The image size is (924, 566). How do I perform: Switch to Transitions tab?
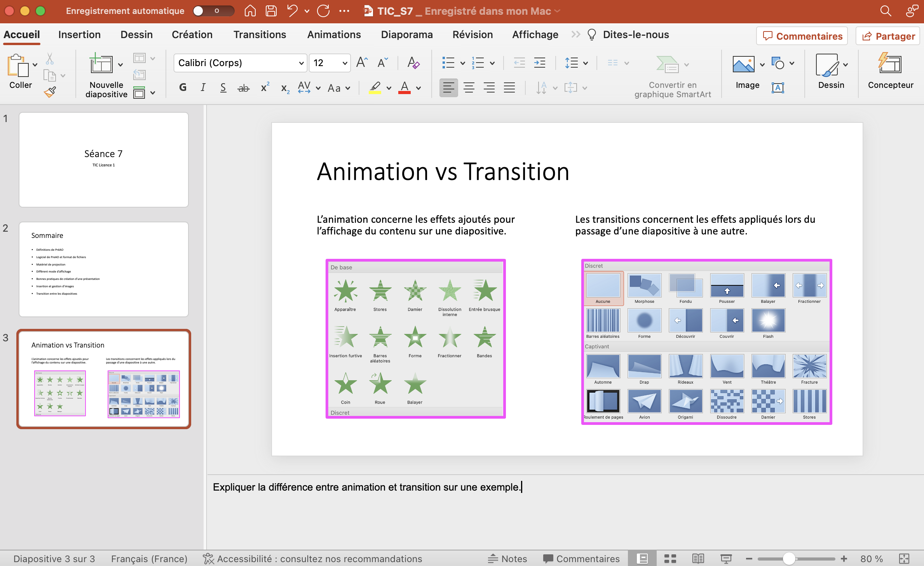260,35
